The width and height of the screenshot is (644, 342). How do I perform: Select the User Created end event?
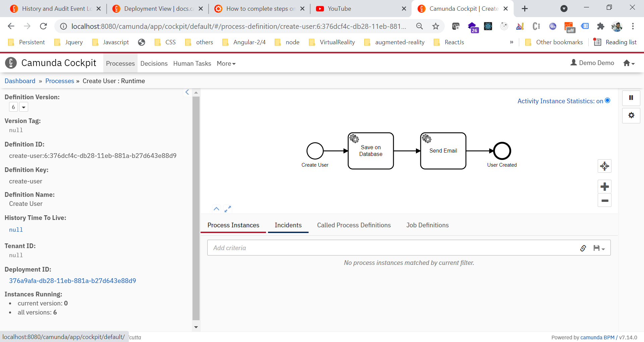[x=502, y=151]
